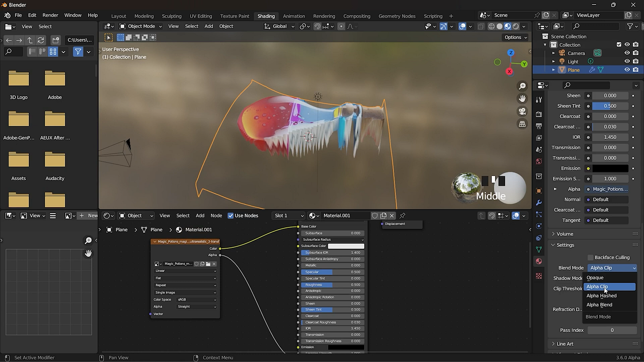Open the Modifier Properties wrench icon

(539, 201)
